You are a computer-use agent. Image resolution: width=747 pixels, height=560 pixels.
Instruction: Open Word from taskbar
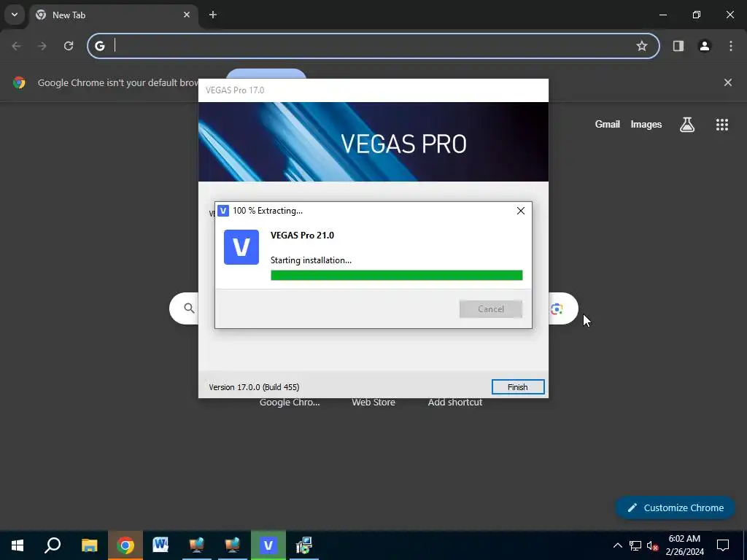pyautogui.click(x=160, y=545)
